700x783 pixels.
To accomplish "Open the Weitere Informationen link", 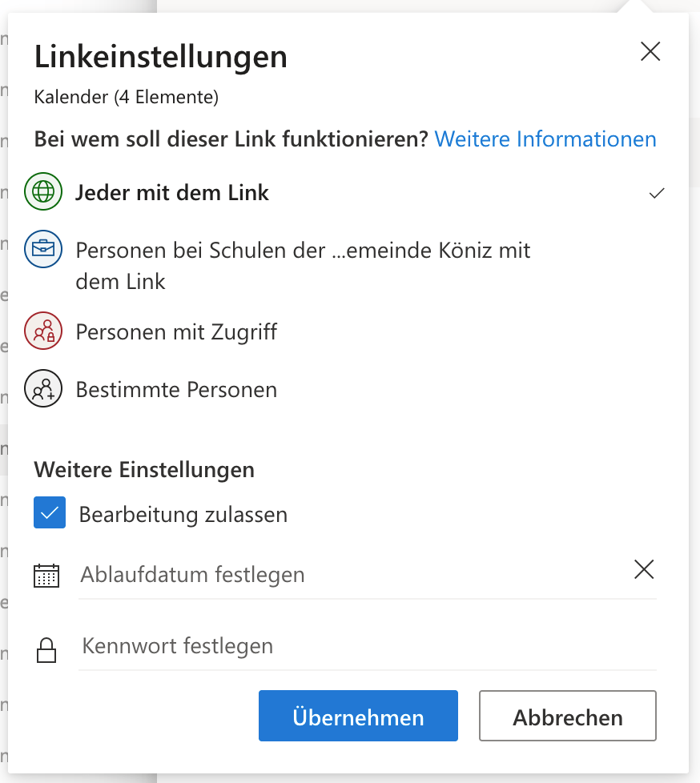I will pos(545,139).
